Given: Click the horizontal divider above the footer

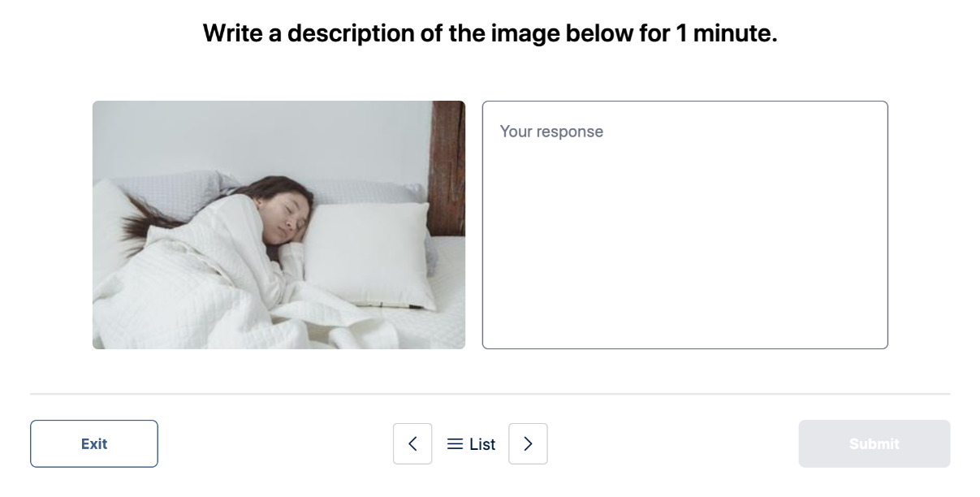Looking at the screenshot, I should pos(490,394).
